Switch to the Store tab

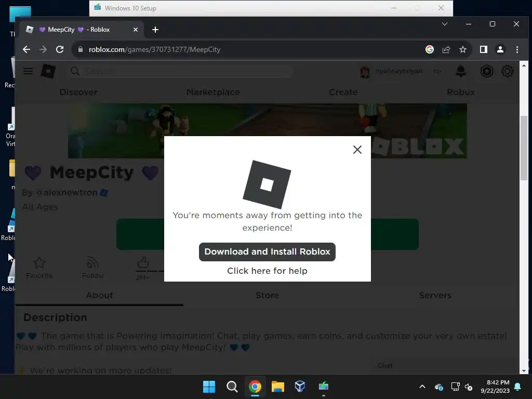[268, 295]
